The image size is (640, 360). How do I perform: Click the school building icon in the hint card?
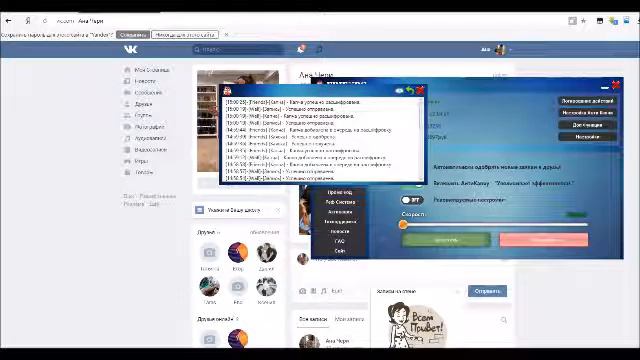[200, 210]
